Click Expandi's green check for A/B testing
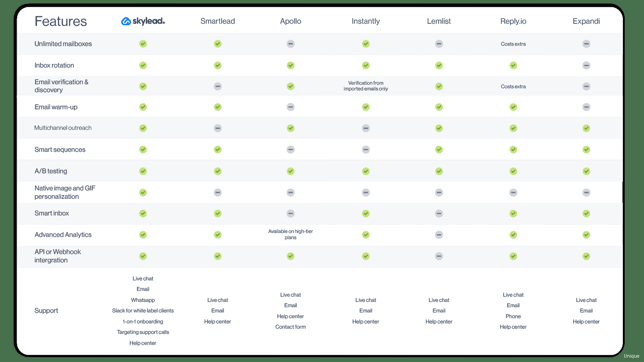This screenshot has width=644, height=362. point(586,171)
